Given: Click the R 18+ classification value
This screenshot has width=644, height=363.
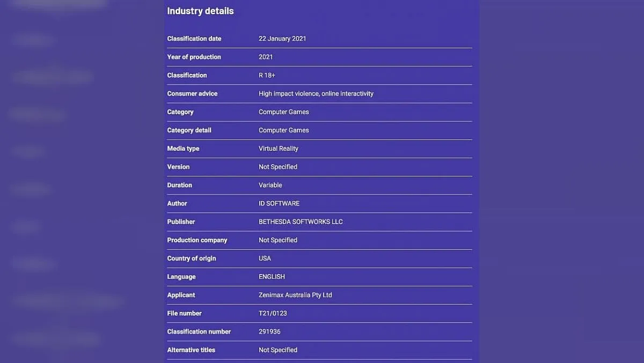Looking at the screenshot, I should click(267, 75).
